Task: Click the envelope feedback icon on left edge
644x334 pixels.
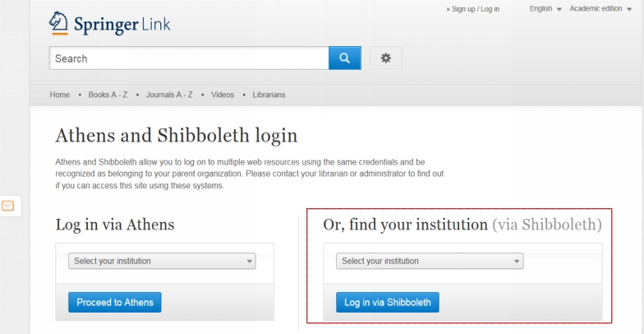Action: 8,206
